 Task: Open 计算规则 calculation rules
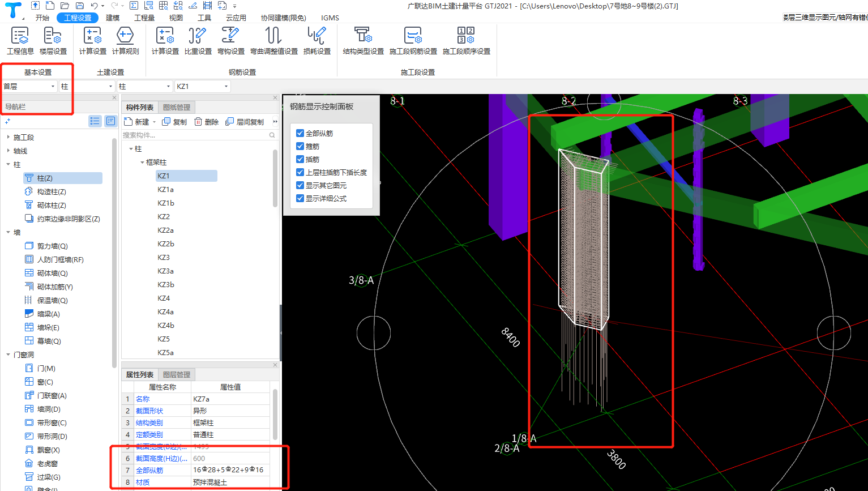click(x=125, y=41)
